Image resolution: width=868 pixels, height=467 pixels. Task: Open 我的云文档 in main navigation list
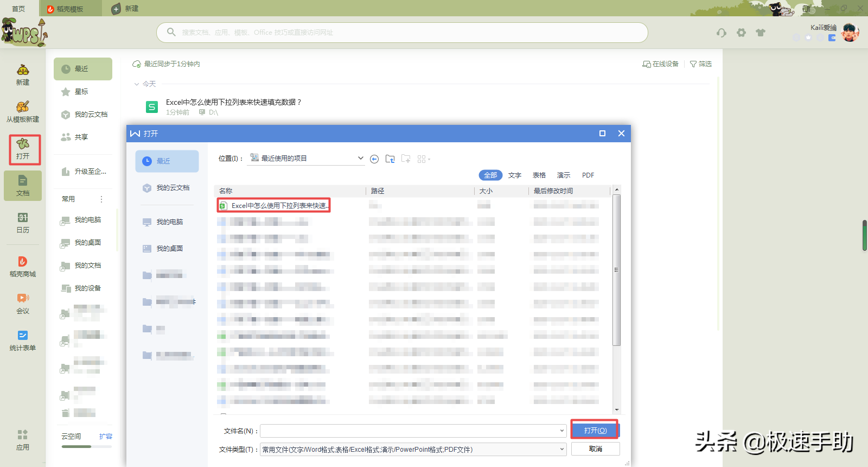83,115
